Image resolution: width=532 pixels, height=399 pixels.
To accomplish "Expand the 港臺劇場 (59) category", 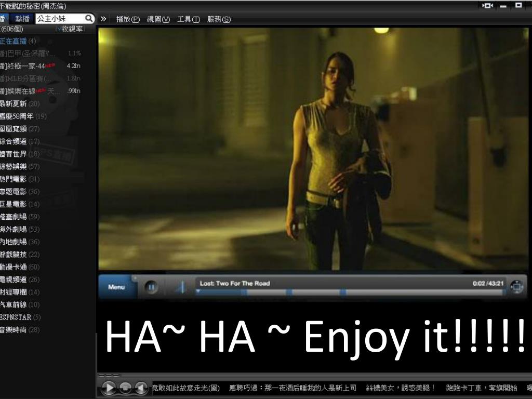I will coord(20,217).
